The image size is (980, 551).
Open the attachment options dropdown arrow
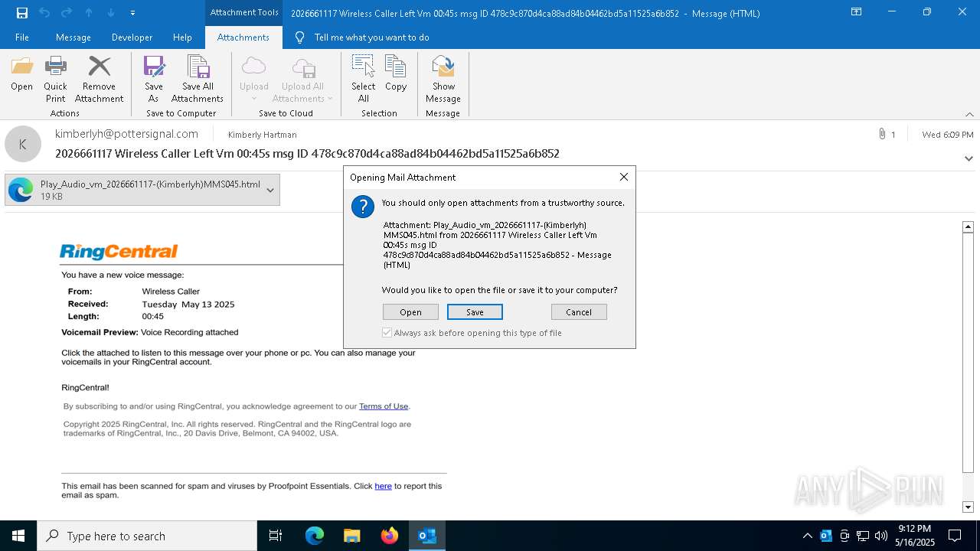tap(270, 190)
